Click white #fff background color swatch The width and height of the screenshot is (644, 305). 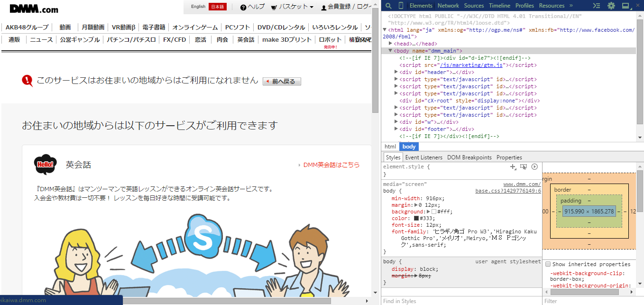(x=433, y=212)
